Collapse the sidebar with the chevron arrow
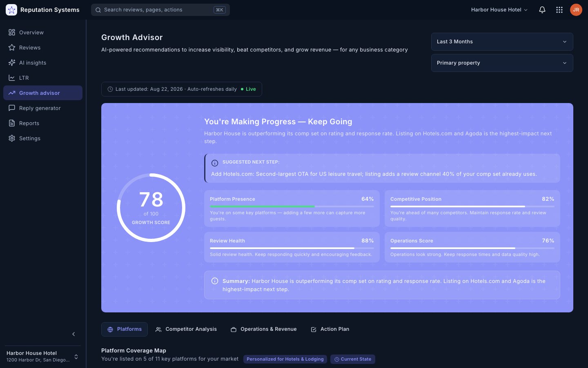Image resolution: width=588 pixels, height=368 pixels. pyautogui.click(x=73, y=334)
